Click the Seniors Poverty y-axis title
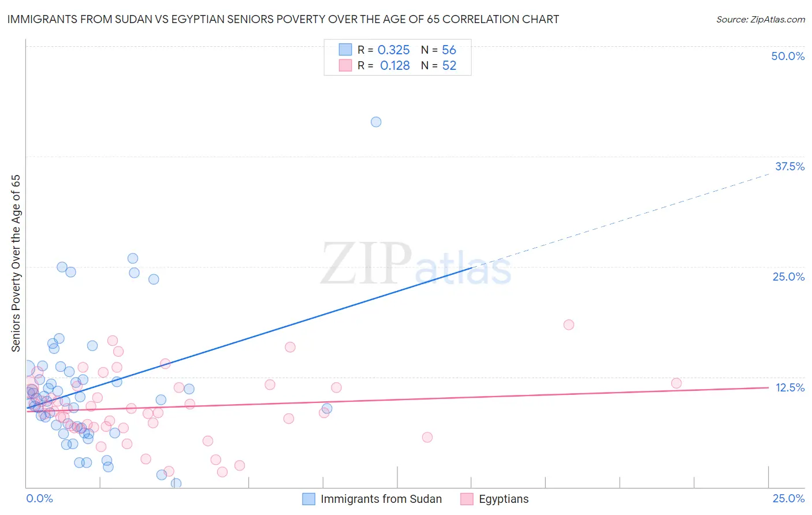 (16, 263)
